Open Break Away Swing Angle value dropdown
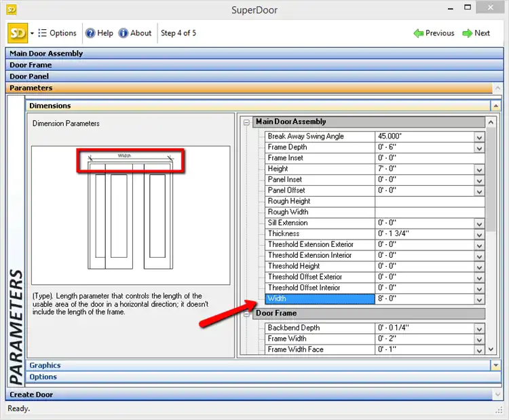 coord(479,136)
